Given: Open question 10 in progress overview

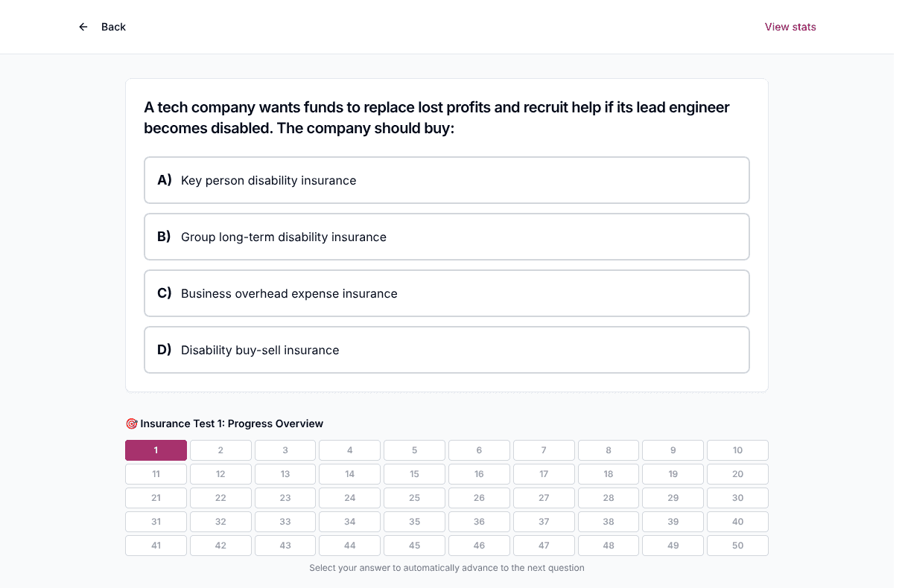Looking at the screenshot, I should (737, 450).
